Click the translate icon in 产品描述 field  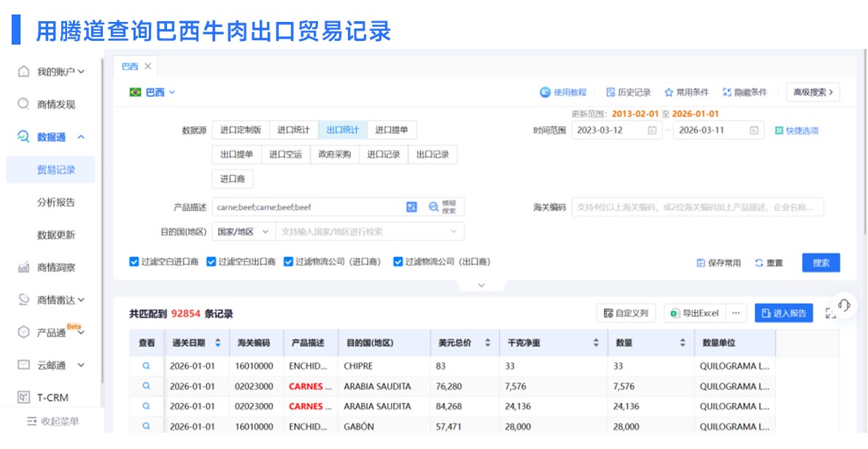[x=414, y=207]
